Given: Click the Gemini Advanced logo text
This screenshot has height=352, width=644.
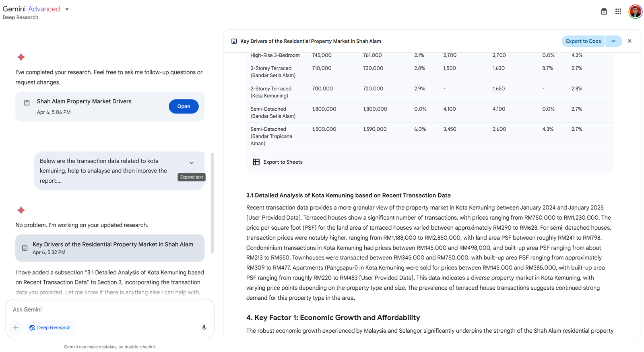Looking at the screenshot, I should coord(31,9).
